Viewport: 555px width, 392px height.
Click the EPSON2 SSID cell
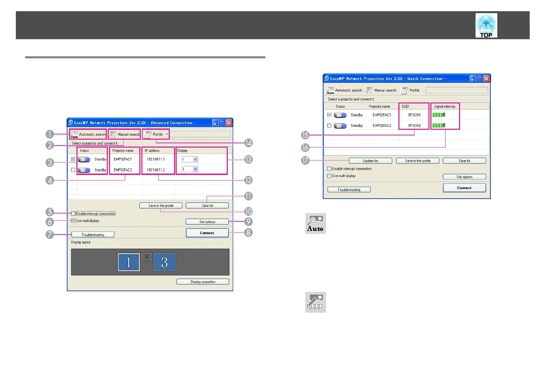[x=415, y=126]
